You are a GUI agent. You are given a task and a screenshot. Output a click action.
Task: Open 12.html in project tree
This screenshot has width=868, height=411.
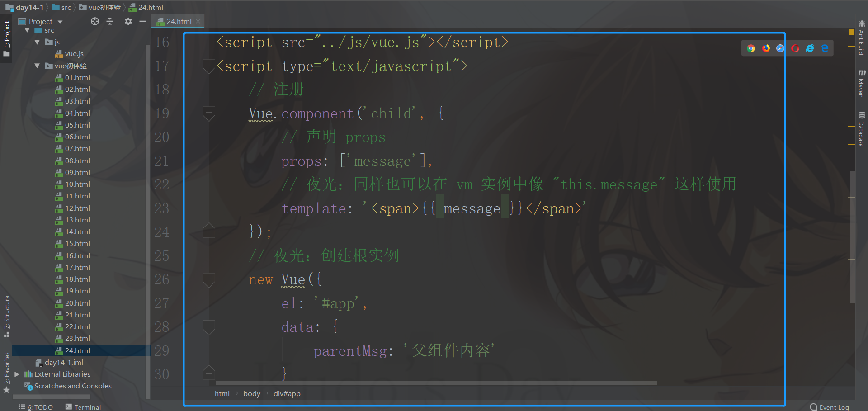(72, 208)
